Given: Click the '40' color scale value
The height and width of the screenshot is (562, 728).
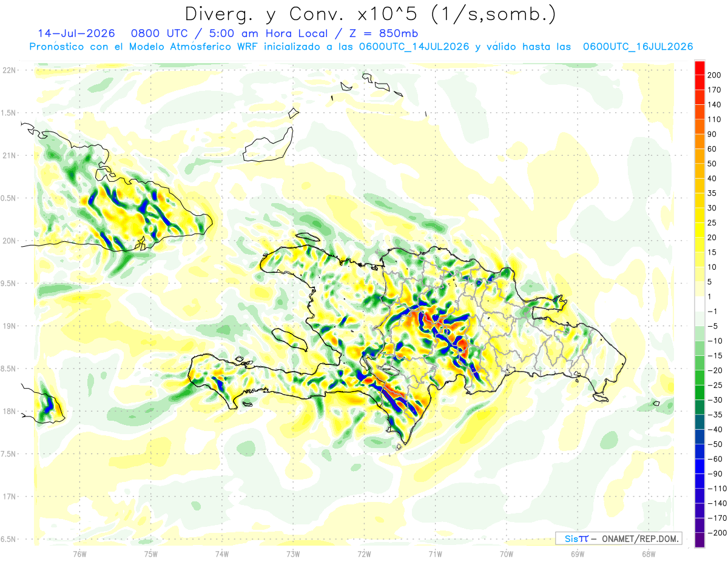Looking at the screenshot, I should click(712, 178).
